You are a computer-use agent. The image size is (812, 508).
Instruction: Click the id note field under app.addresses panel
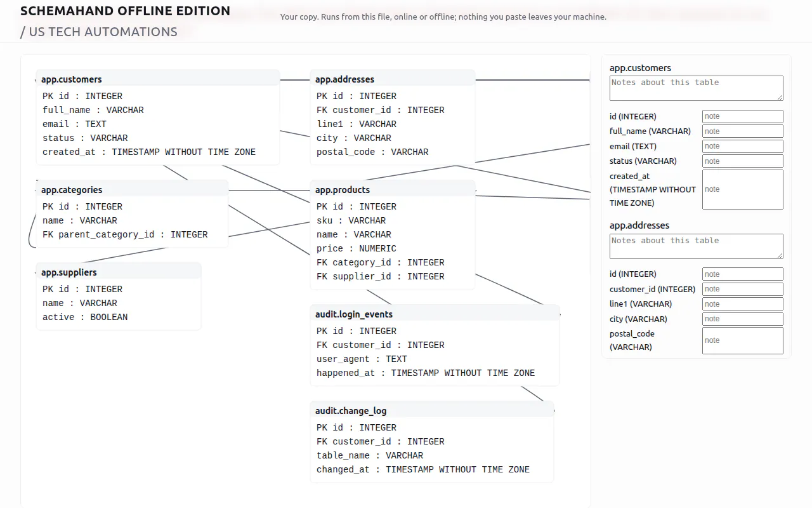point(743,274)
